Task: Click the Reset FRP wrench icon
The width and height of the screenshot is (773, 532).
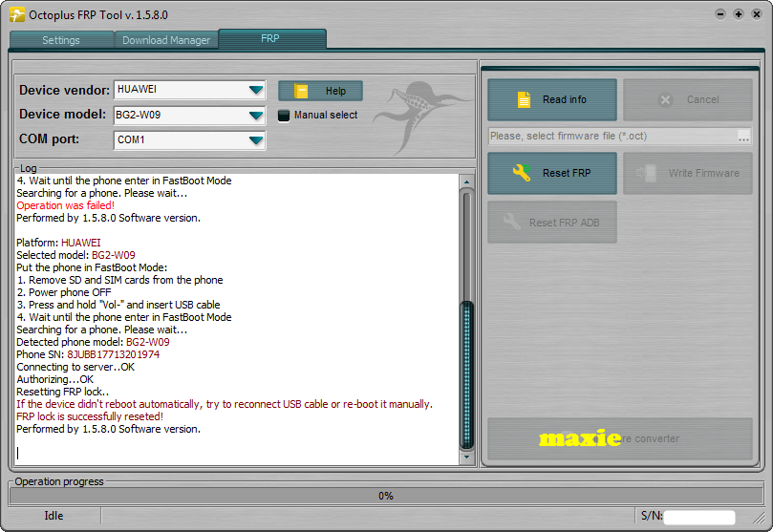Action: point(522,173)
